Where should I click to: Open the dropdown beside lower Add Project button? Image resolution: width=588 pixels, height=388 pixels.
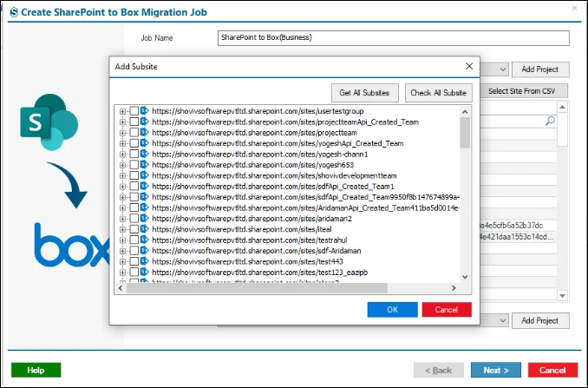coord(503,320)
